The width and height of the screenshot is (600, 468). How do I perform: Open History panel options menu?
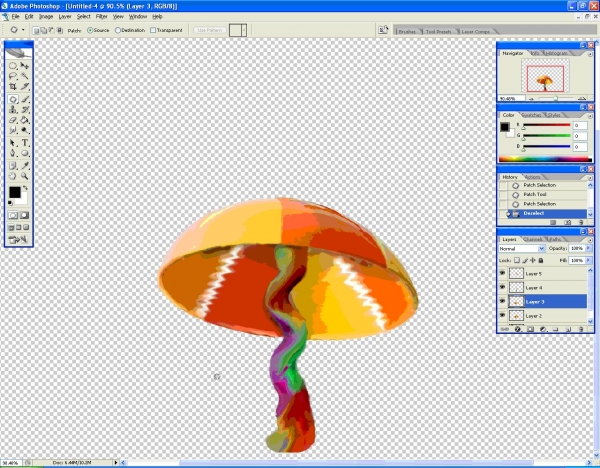tap(590, 178)
